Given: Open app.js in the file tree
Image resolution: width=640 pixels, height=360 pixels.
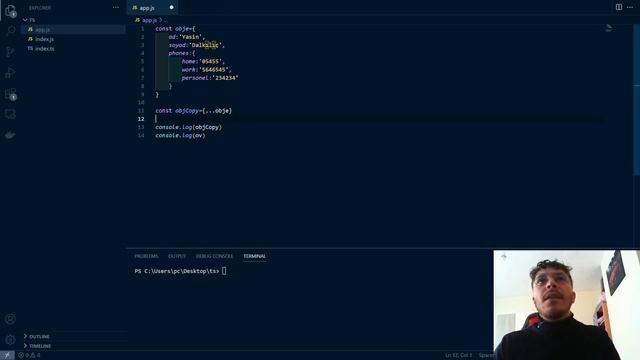Looking at the screenshot, I should [42, 29].
